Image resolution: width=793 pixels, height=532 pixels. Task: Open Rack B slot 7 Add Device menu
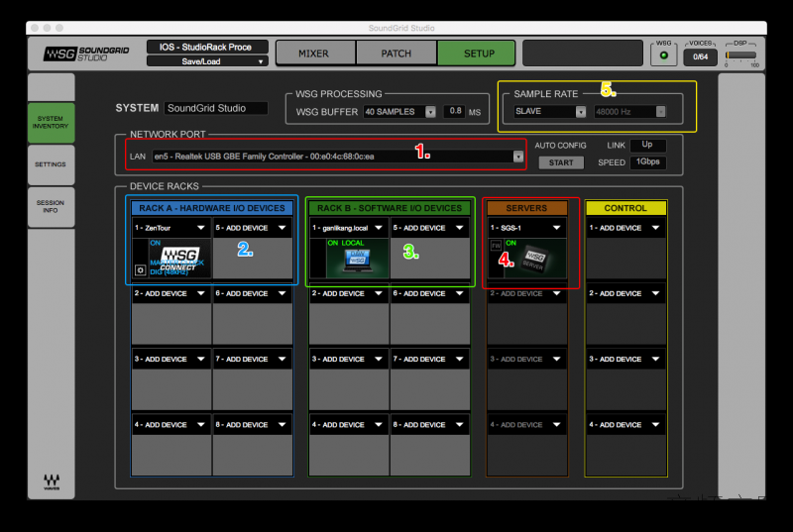pyautogui.click(x=429, y=360)
